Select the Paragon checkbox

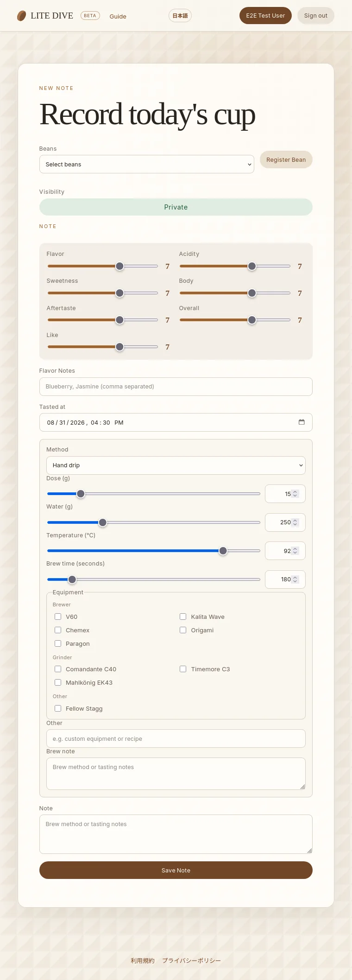(58, 643)
